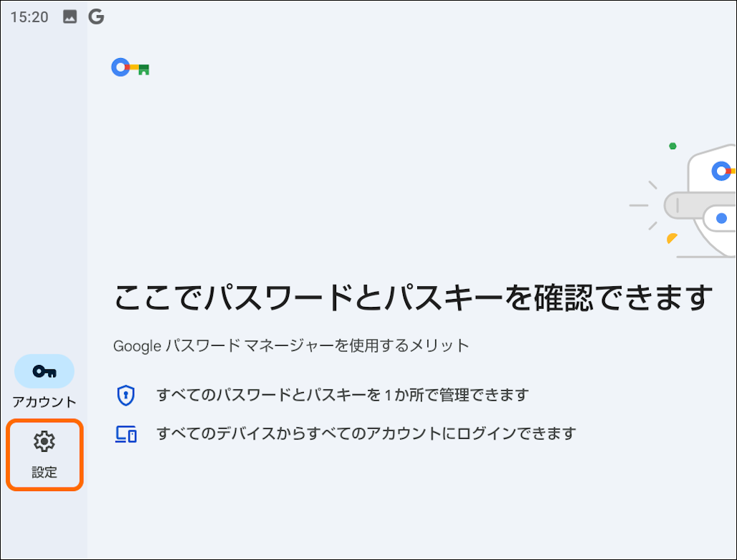Image resolution: width=737 pixels, height=560 pixels.
Task: Click the アカウント label text
Action: (44, 402)
